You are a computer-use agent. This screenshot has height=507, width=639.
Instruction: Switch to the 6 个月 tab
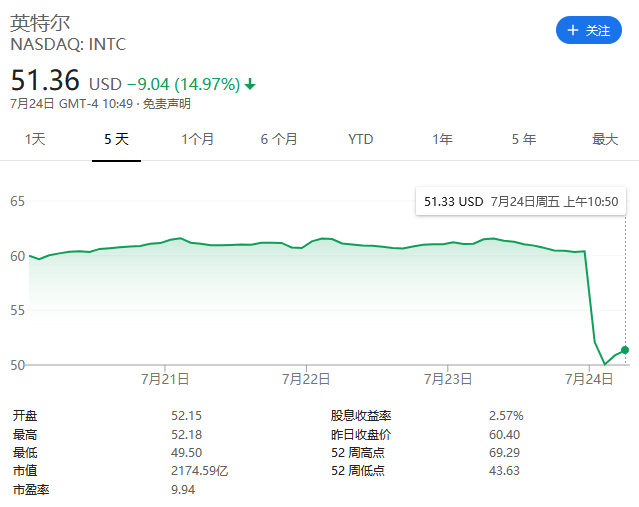(279, 139)
